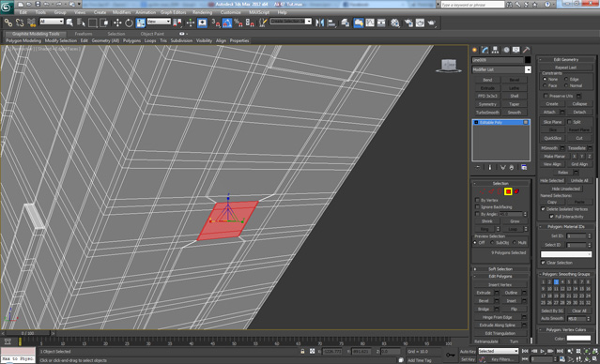Select the Select and Rotate tool
Image resolution: width=600 pixels, height=364 pixels.
pos(129,23)
